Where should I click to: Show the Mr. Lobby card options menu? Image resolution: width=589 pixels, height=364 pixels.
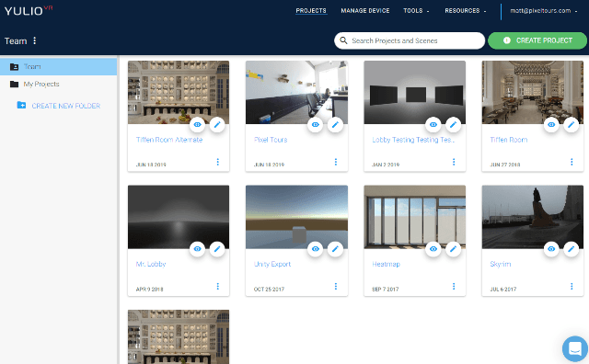217,286
